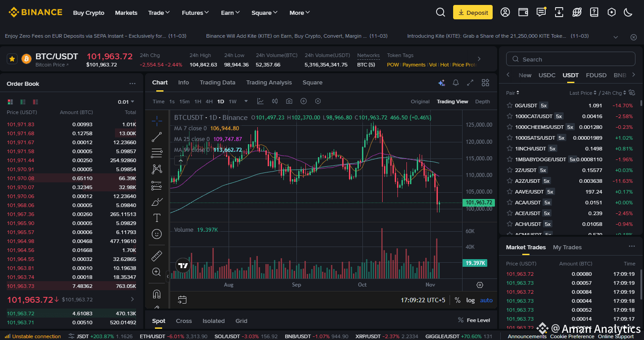Open the chat messages icon
This screenshot has width=644, height=340.
(x=541, y=12)
